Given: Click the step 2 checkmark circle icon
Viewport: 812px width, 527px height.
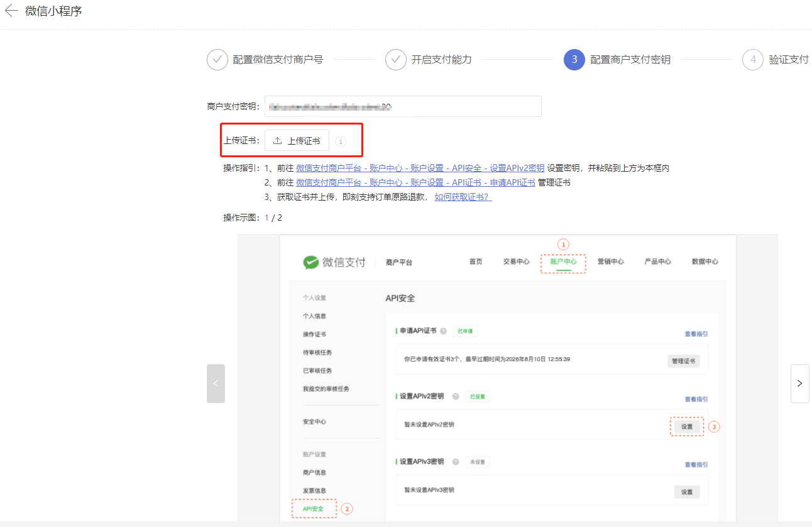Looking at the screenshot, I should point(396,60).
